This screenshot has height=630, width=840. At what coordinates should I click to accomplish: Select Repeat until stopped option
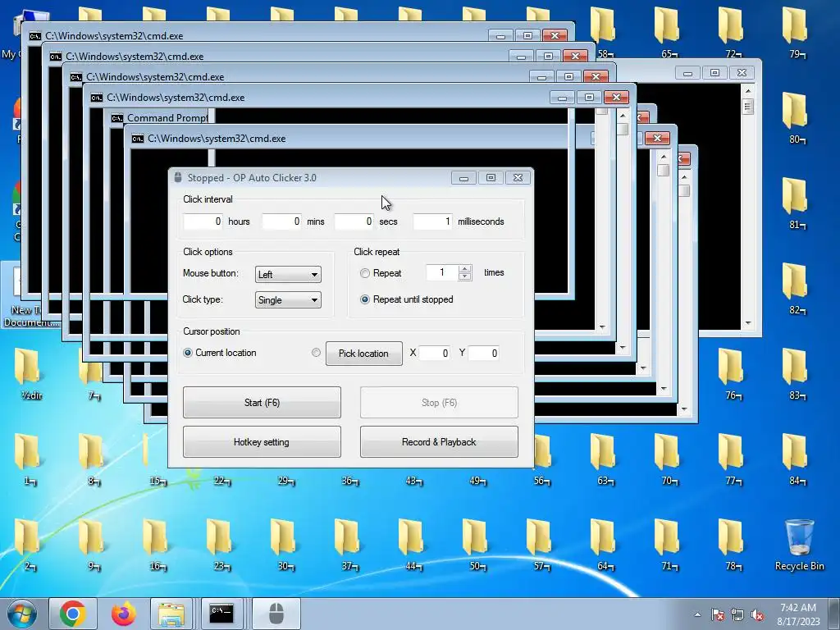click(365, 299)
